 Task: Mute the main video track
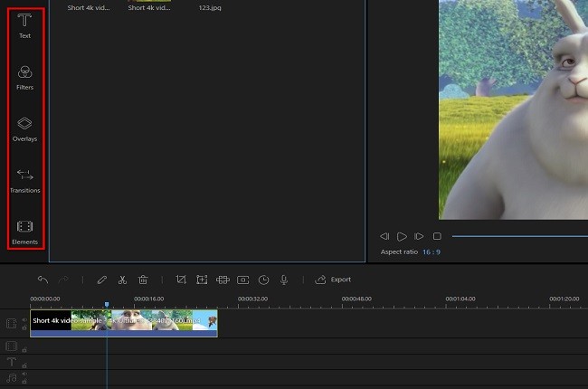[x=24, y=320]
